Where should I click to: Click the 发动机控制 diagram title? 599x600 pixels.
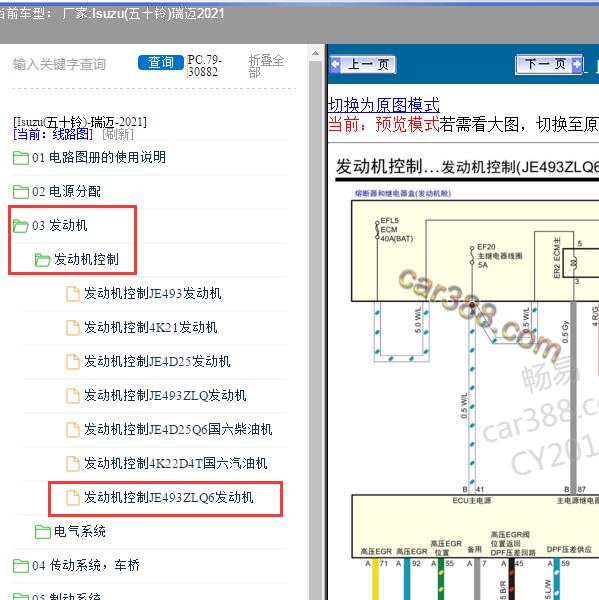(x=467, y=167)
